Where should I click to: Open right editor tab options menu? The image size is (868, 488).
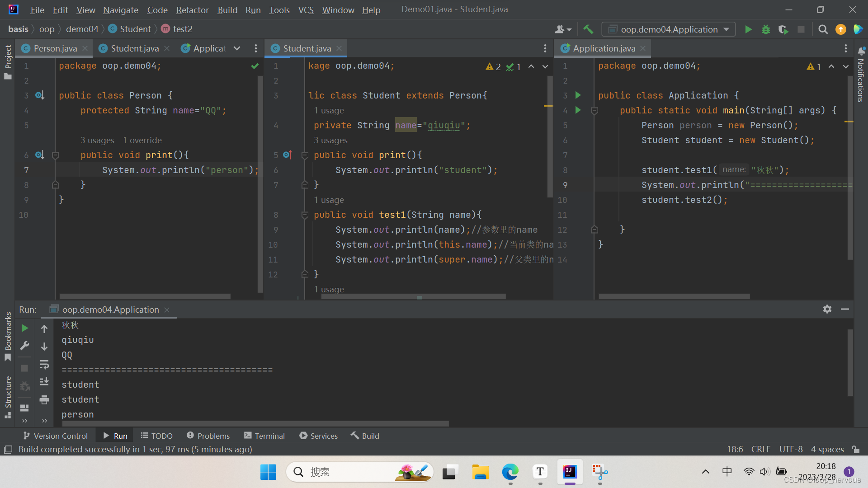(x=846, y=48)
